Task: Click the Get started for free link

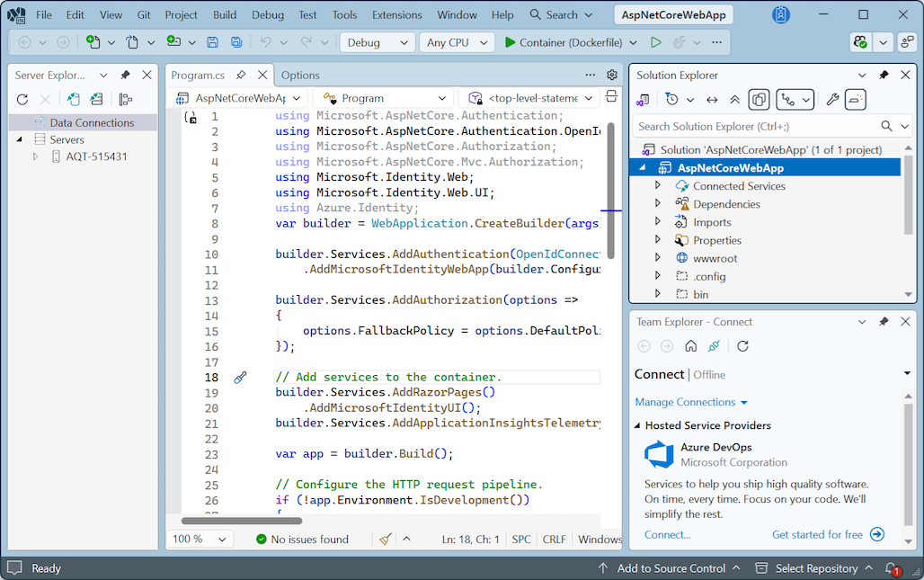Action: (x=816, y=534)
